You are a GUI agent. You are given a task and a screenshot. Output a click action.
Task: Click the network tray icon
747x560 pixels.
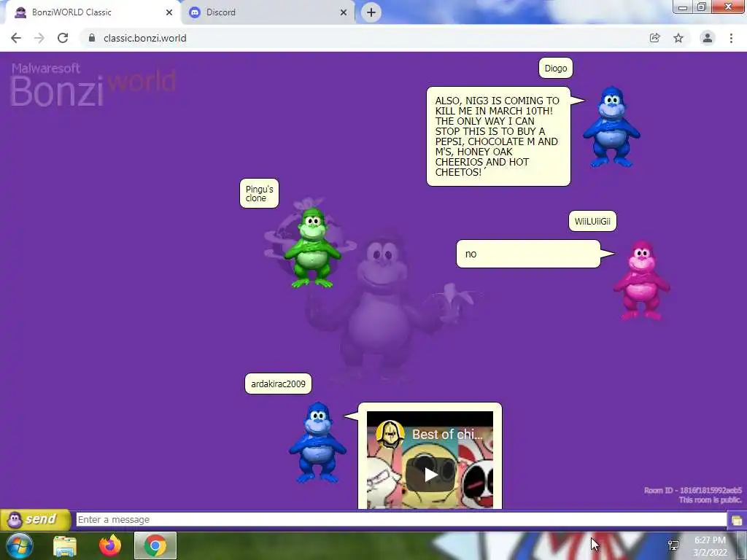click(x=673, y=545)
